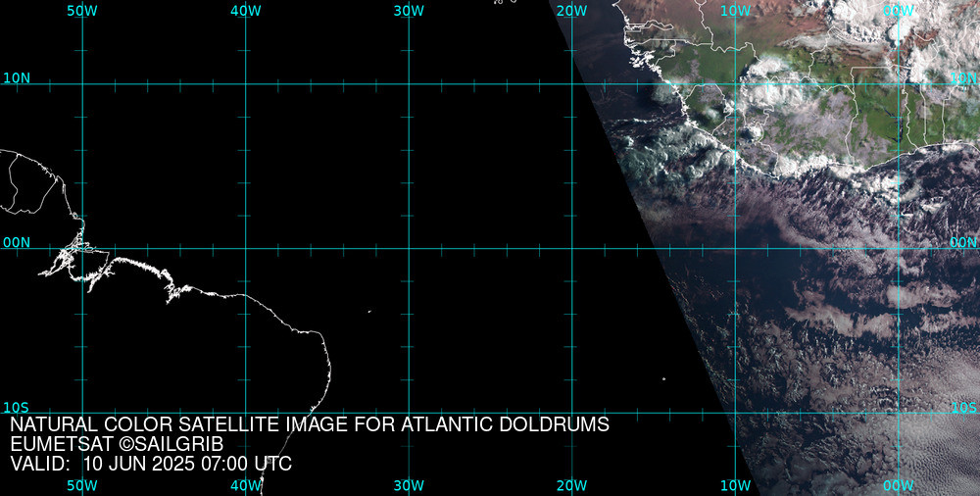Click the "VALID: 10 JUN 2025 07:00 UTC" timestamp

tap(151, 464)
